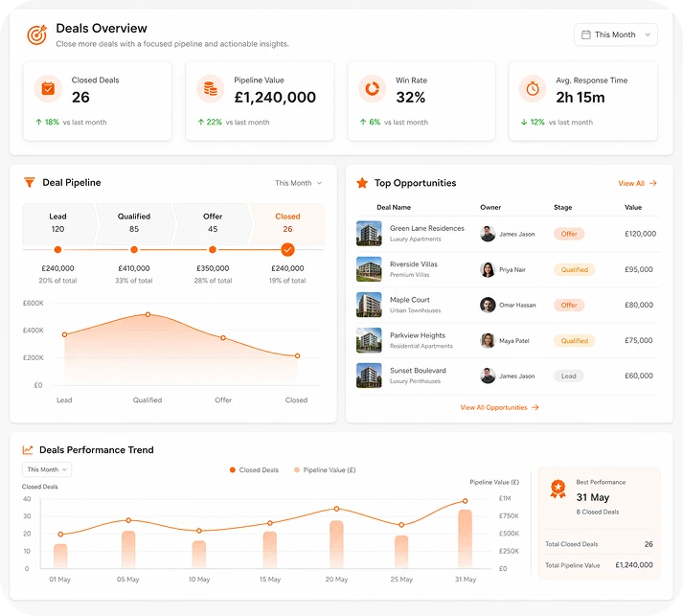This screenshot has height=616, width=683.
Task: Click the Qualified dot on pipeline progress line
Action: 134,250
